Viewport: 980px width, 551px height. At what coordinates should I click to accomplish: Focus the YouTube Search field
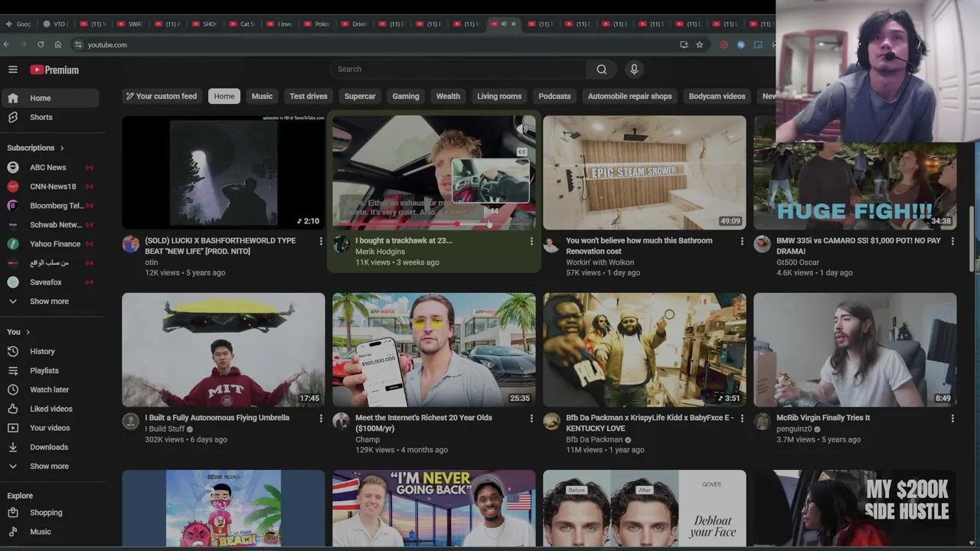(459, 70)
